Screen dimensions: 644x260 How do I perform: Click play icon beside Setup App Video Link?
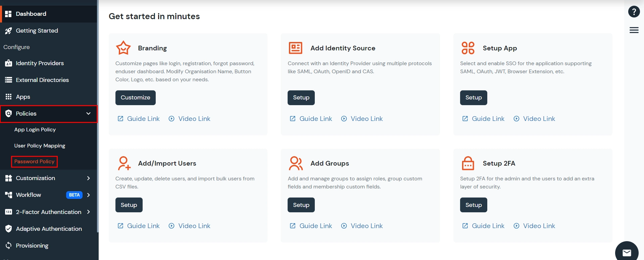516,119
